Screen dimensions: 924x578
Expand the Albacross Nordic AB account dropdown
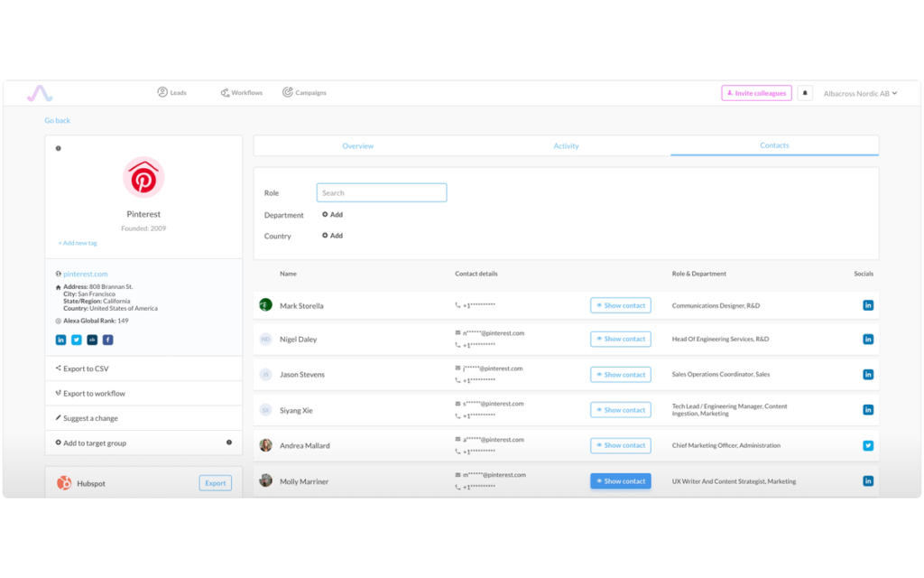(x=860, y=93)
